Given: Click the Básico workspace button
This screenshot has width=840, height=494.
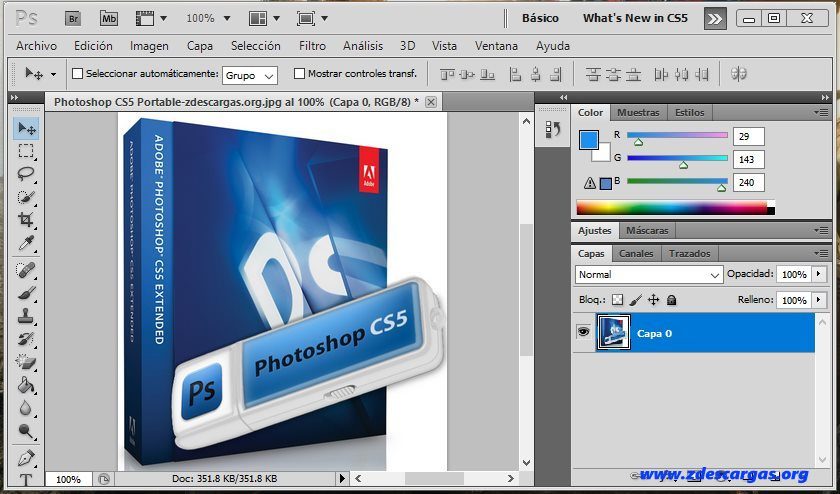Looking at the screenshot, I should click(540, 18).
